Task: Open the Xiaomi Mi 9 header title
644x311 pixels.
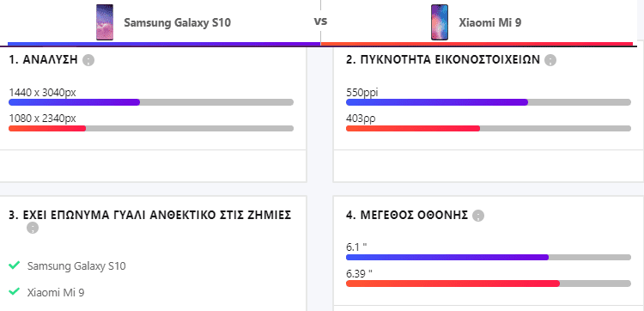Action: pyautogui.click(x=490, y=22)
